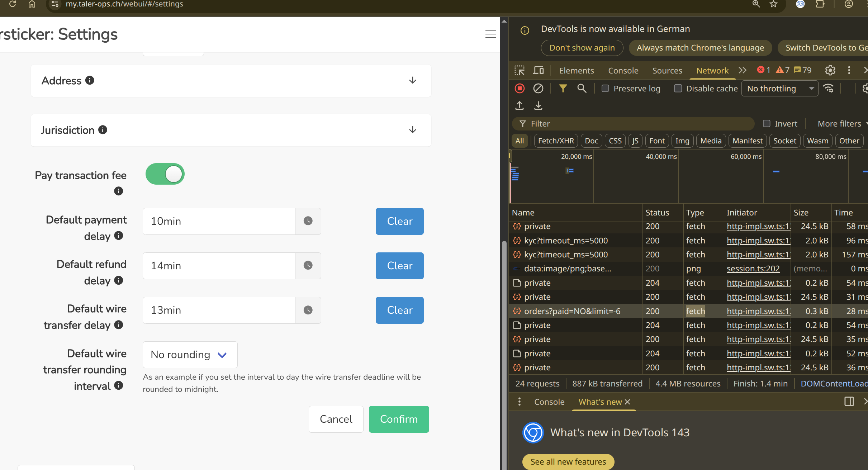The width and height of the screenshot is (868, 470).
Task: Select the Fetch/XHR filter type
Action: 556,141
